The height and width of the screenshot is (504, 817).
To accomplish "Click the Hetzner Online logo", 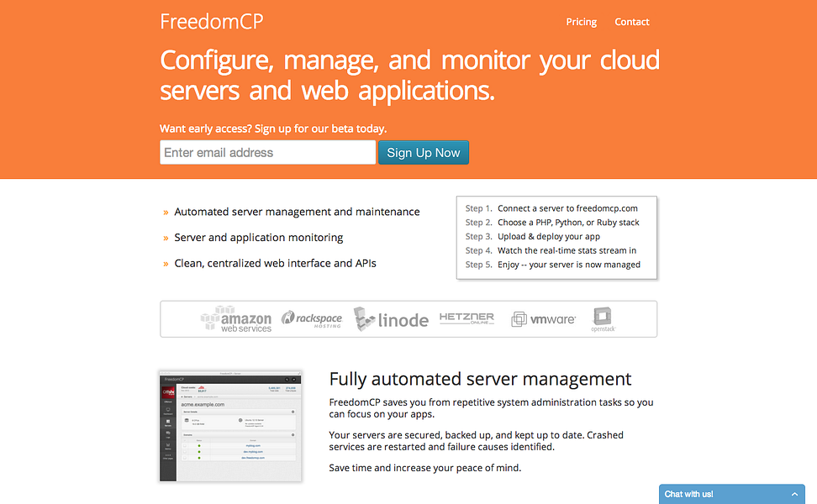I will coord(466,318).
